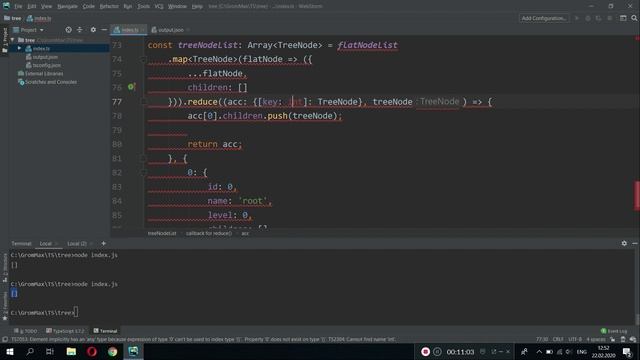Open the Edit menu
640x360 pixels.
pos(32,6)
